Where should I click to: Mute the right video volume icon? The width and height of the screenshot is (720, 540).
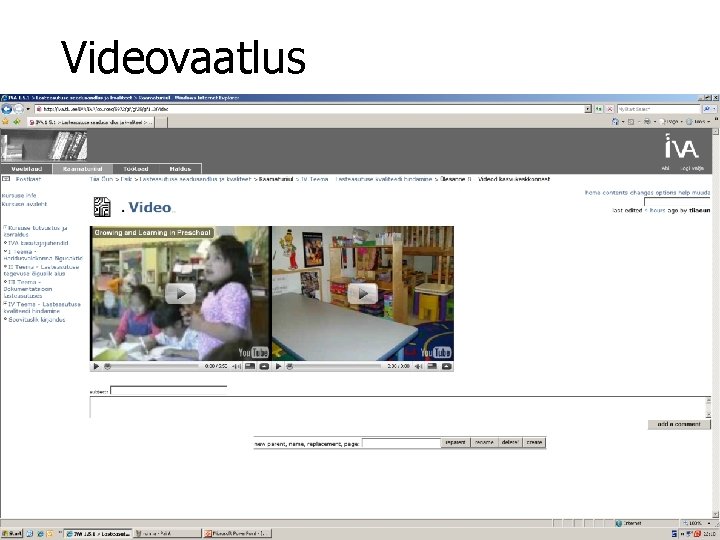419,366
